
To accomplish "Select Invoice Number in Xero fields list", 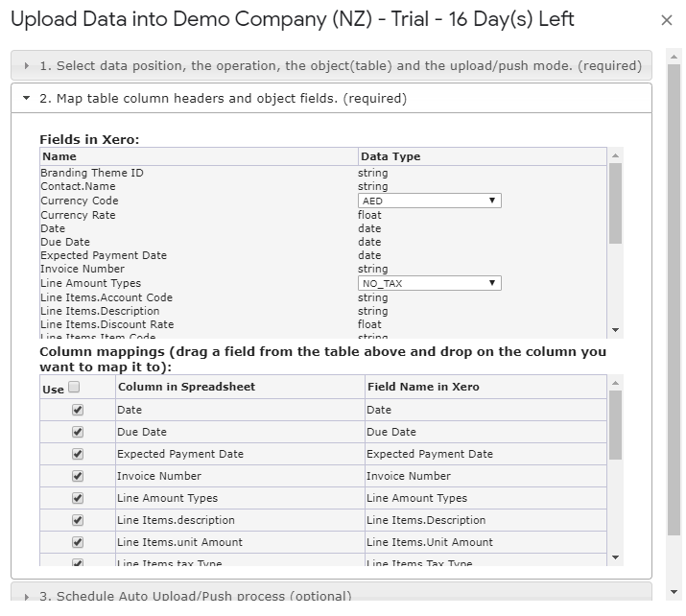I will coord(83,269).
